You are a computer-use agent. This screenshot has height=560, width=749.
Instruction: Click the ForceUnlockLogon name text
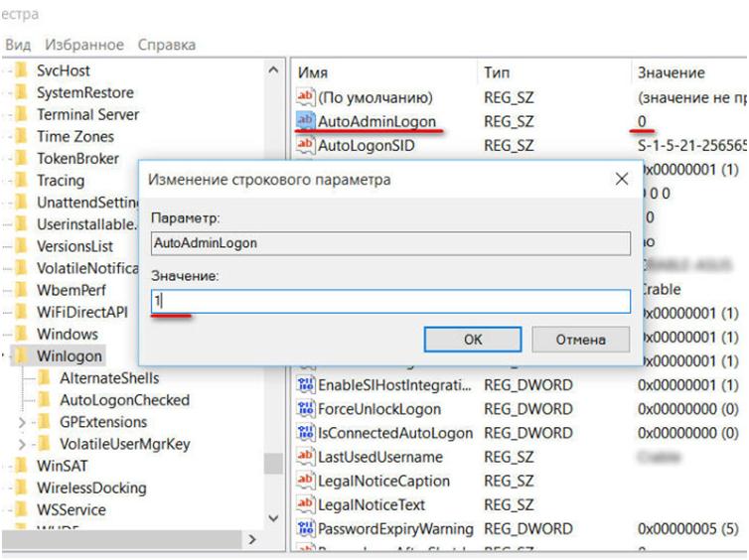tap(379, 409)
